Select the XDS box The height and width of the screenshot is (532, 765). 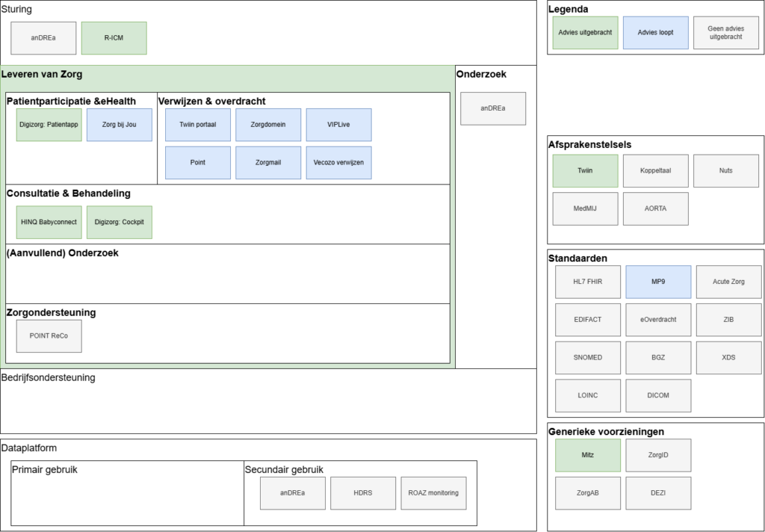click(x=729, y=358)
